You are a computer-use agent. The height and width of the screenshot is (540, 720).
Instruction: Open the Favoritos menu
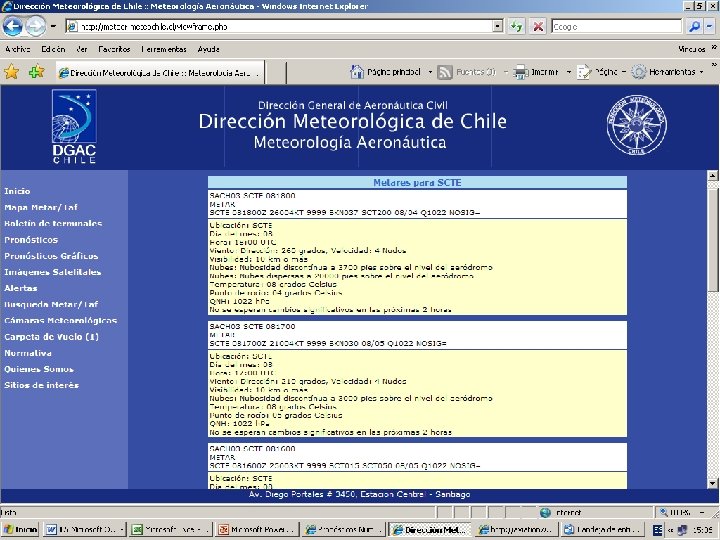coord(114,49)
